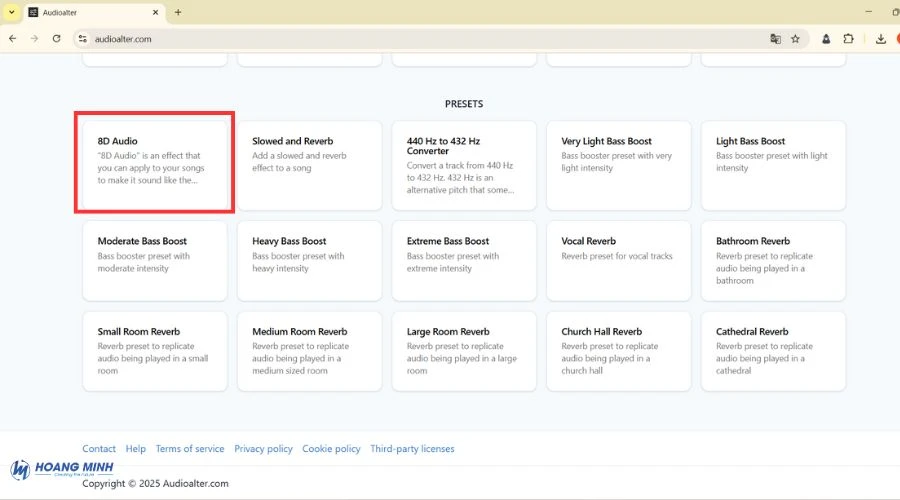
Task: Open Third-party licenses link
Action: (412, 448)
